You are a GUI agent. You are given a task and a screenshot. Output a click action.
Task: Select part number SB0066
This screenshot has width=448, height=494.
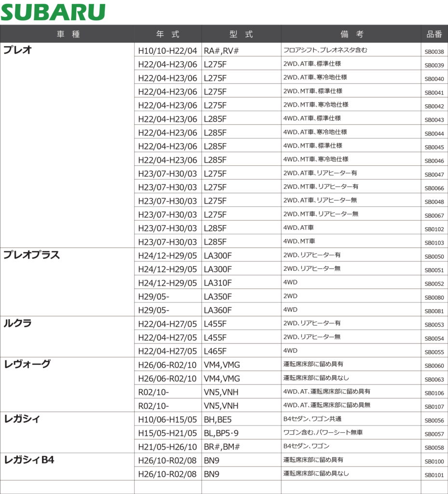[434, 188]
